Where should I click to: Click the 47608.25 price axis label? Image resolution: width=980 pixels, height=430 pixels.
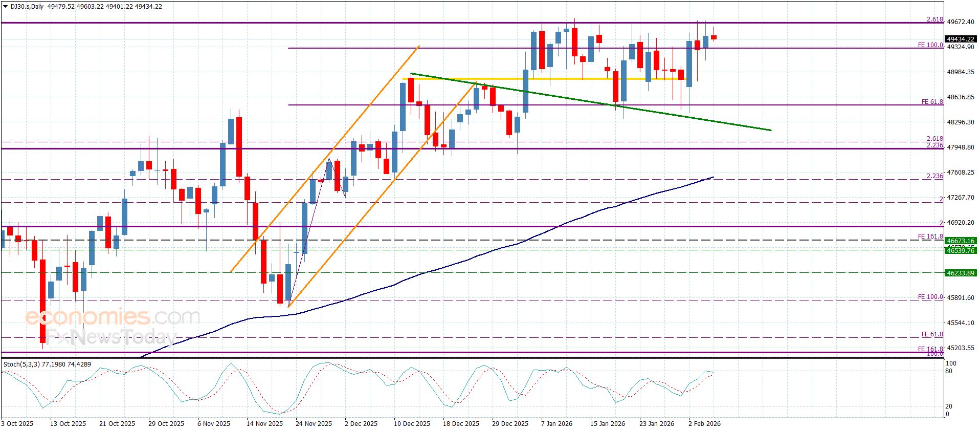[x=961, y=173]
